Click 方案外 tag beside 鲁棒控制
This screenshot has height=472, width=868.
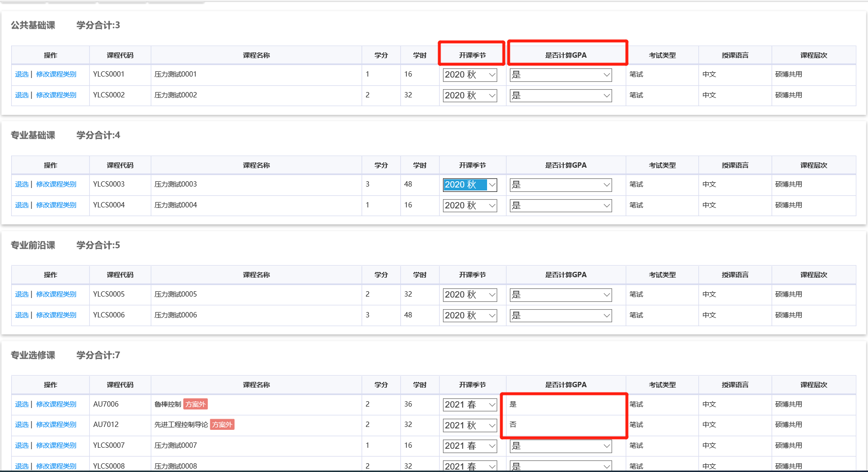click(195, 404)
